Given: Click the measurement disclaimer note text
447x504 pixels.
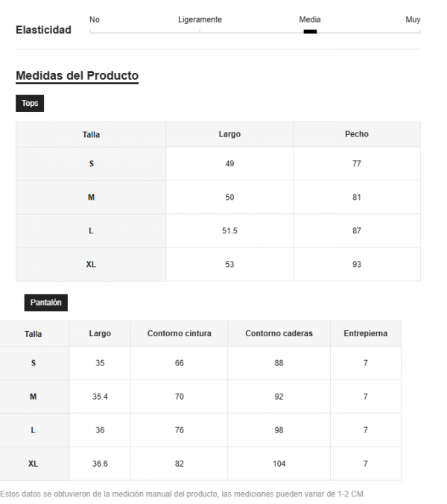Looking at the screenshot, I should pyautogui.click(x=183, y=494).
